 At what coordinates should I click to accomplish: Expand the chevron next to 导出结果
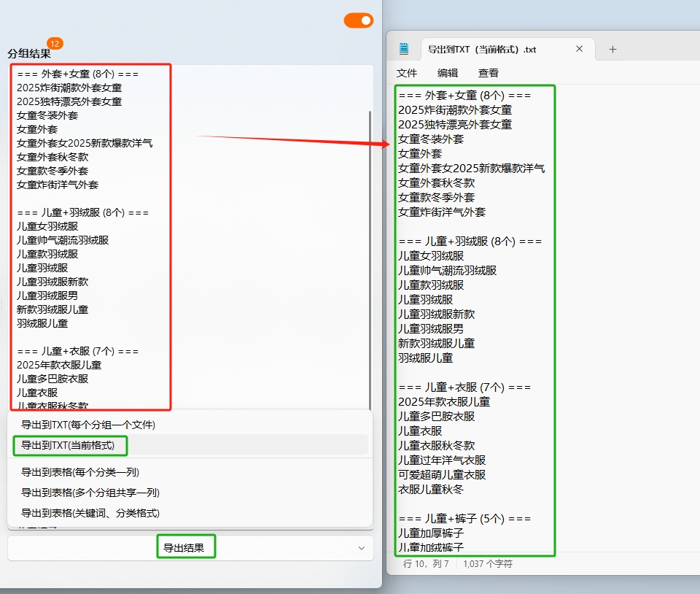point(362,548)
